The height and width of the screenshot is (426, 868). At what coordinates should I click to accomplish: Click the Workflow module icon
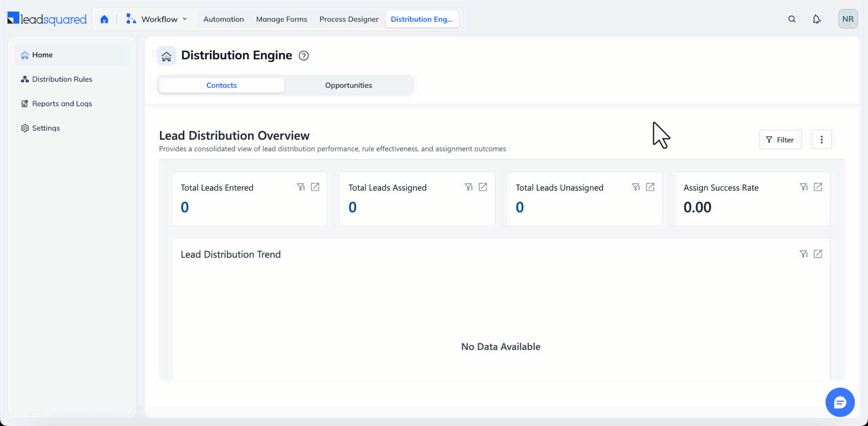pos(131,19)
